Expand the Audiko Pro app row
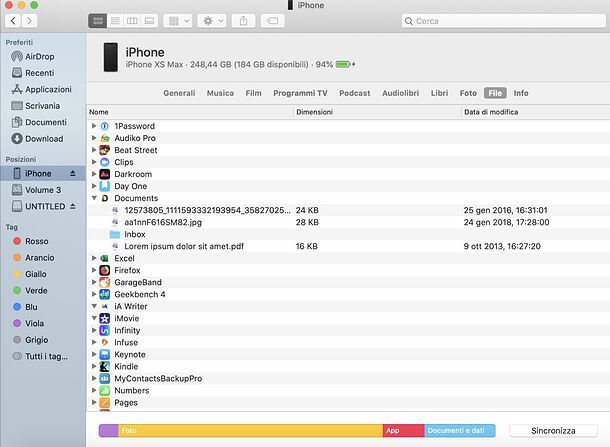Image resolution: width=610 pixels, height=447 pixels. 94,138
